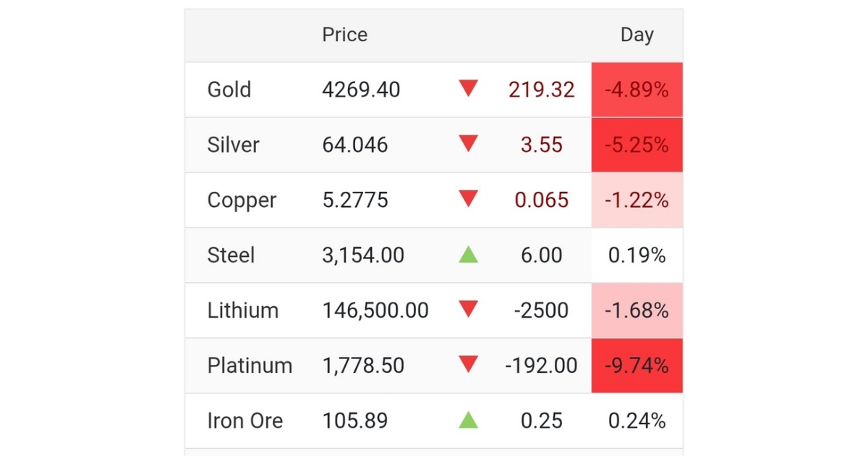The width and height of the screenshot is (868, 456).
Task: Open the Silver commodity link
Action: click(x=233, y=145)
